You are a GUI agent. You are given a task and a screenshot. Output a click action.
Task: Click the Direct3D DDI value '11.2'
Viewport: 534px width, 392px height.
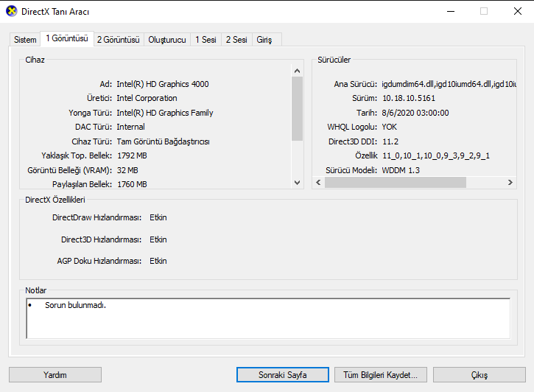pos(390,141)
